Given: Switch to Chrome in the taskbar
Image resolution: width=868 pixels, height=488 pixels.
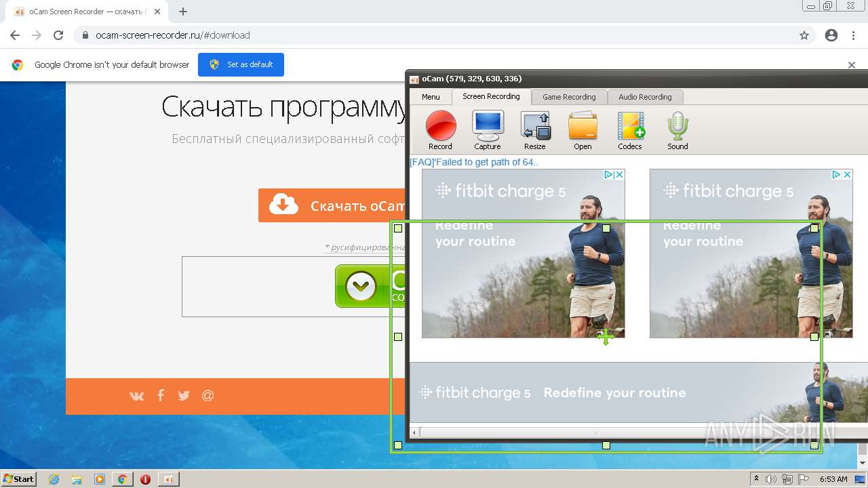Looking at the screenshot, I should pyautogui.click(x=123, y=479).
